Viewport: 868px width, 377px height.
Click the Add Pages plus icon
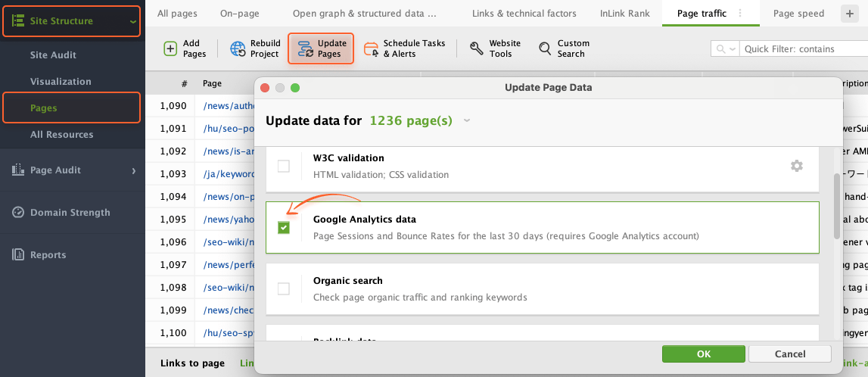click(170, 48)
